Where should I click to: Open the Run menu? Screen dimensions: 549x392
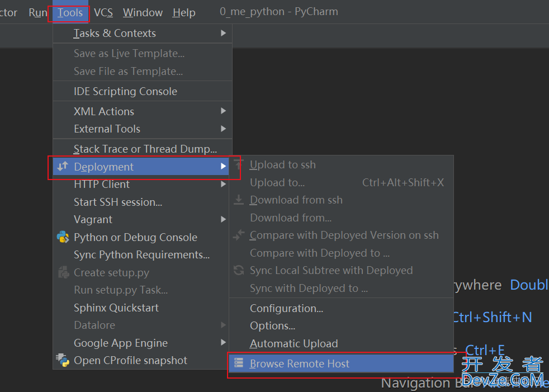pos(38,13)
